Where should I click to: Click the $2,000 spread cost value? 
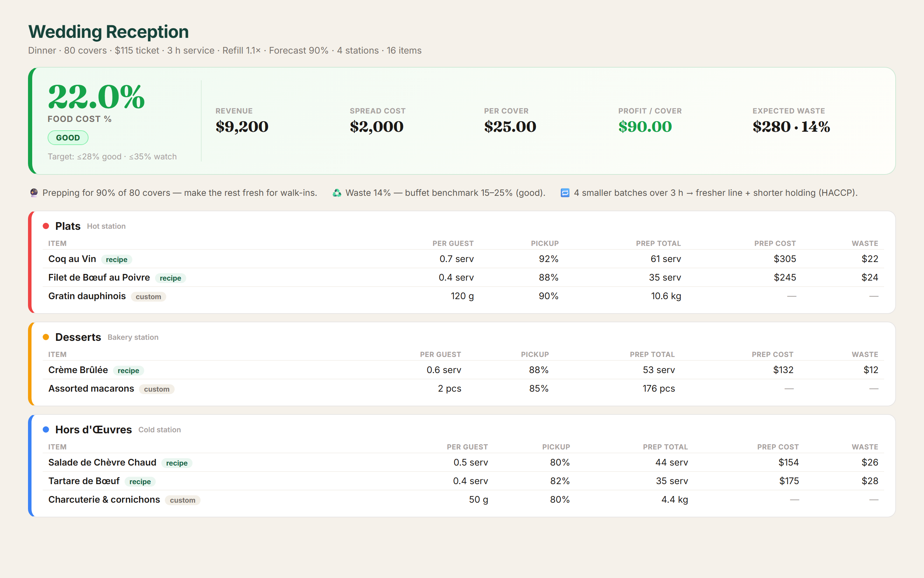click(377, 126)
